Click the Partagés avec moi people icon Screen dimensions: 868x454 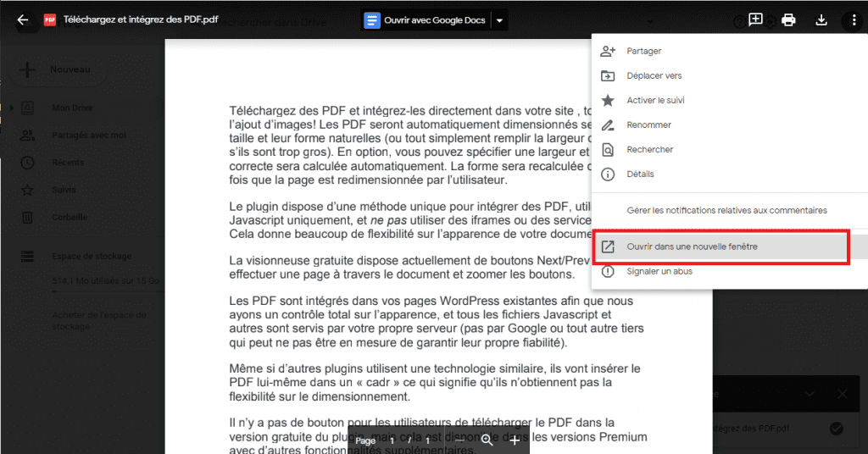(x=27, y=135)
